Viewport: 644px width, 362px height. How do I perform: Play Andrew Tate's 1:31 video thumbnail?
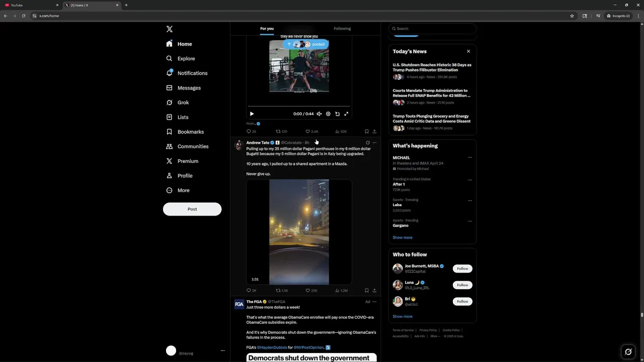[299, 232]
